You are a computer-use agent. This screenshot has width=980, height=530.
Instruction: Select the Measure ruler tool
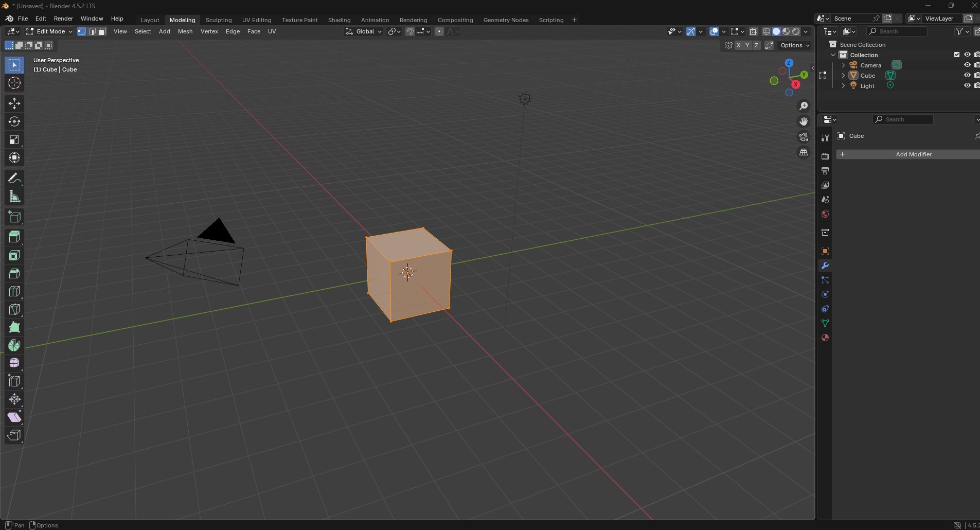point(14,197)
